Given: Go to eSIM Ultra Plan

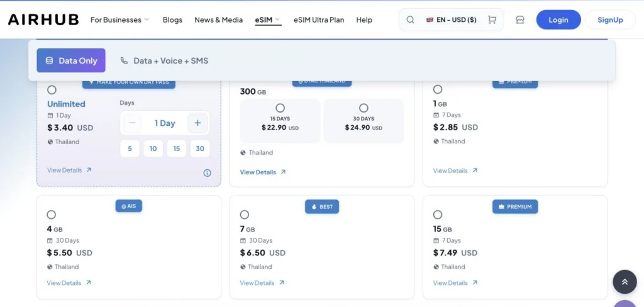Looking at the screenshot, I should (x=319, y=20).
